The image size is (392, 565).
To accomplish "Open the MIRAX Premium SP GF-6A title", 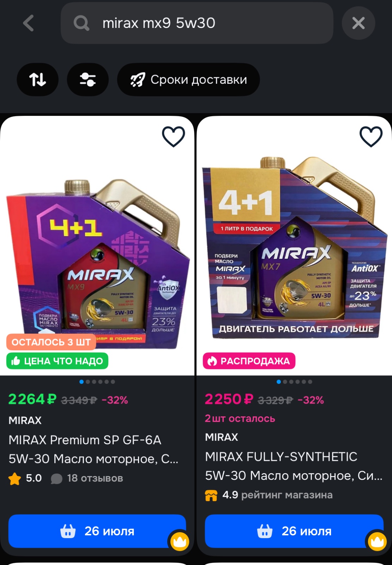I will [94, 449].
